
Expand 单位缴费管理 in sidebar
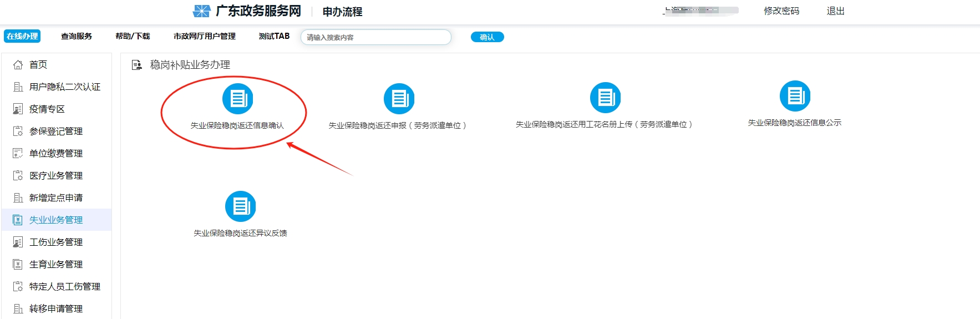coord(55,154)
